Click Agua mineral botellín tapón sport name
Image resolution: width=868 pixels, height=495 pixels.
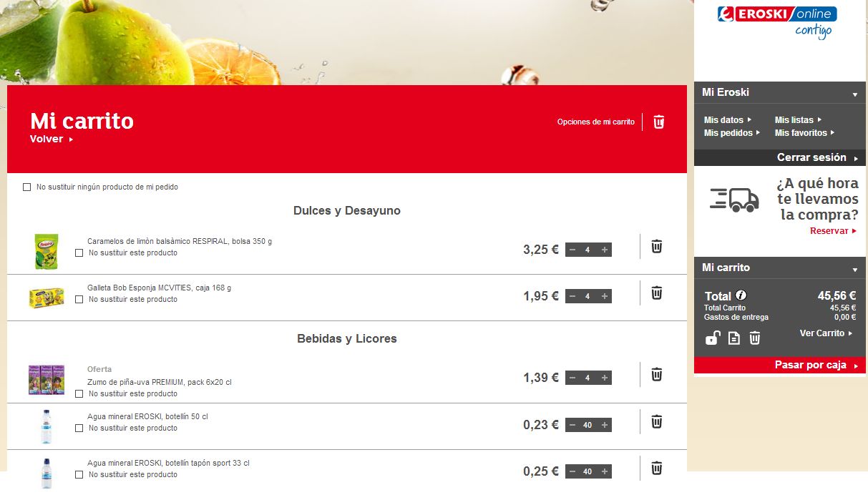click(168, 464)
